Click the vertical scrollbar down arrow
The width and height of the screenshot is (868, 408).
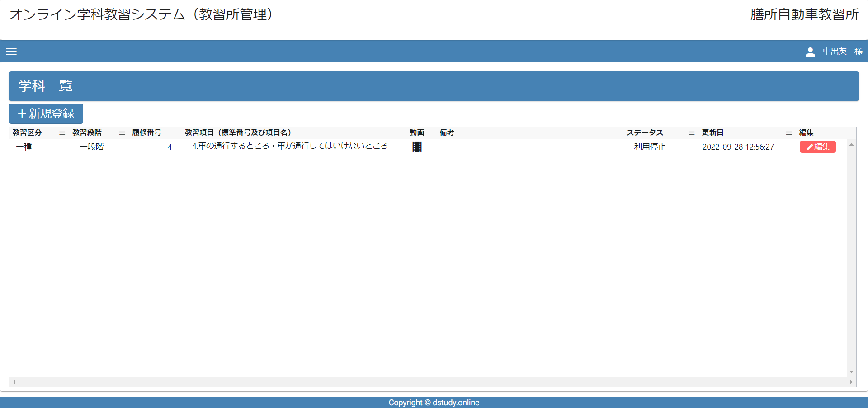coord(851,372)
